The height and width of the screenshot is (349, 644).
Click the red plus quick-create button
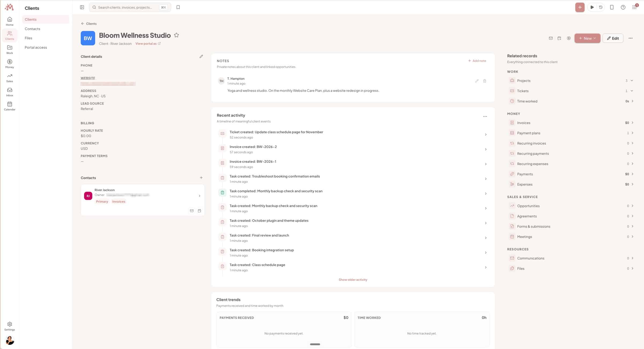pyautogui.click(x=580, y=7)
